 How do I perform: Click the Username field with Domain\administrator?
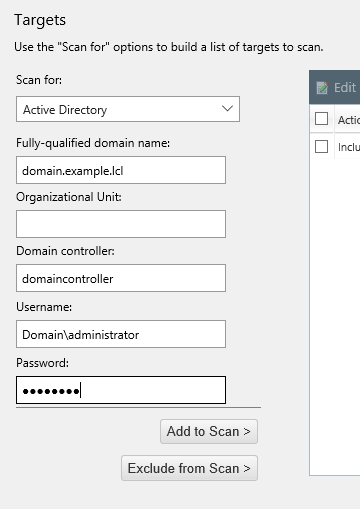pos(121,334)
